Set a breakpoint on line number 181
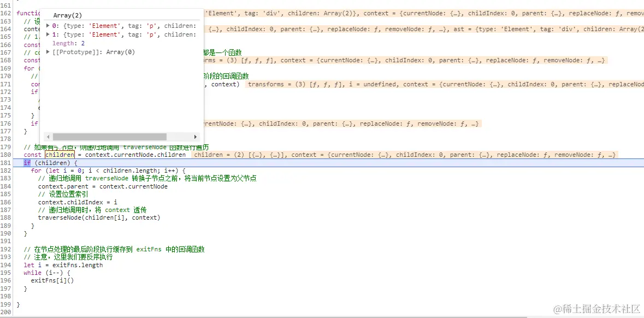Screen dimensions: 644x318 pos(6,163)
